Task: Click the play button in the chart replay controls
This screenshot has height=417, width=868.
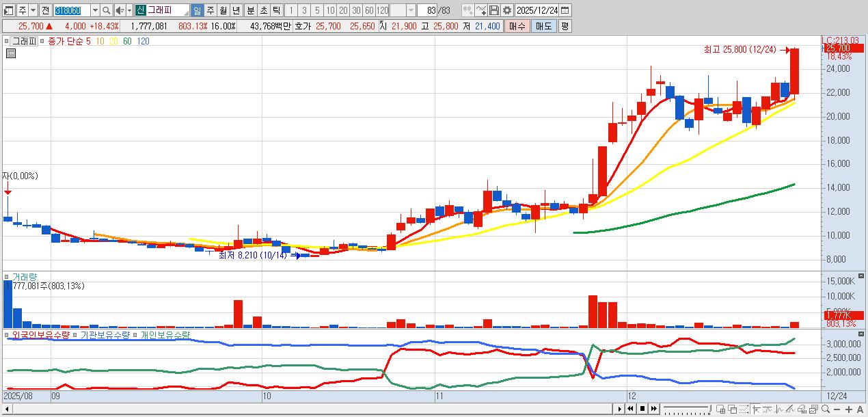Action: tap(619, 409)
